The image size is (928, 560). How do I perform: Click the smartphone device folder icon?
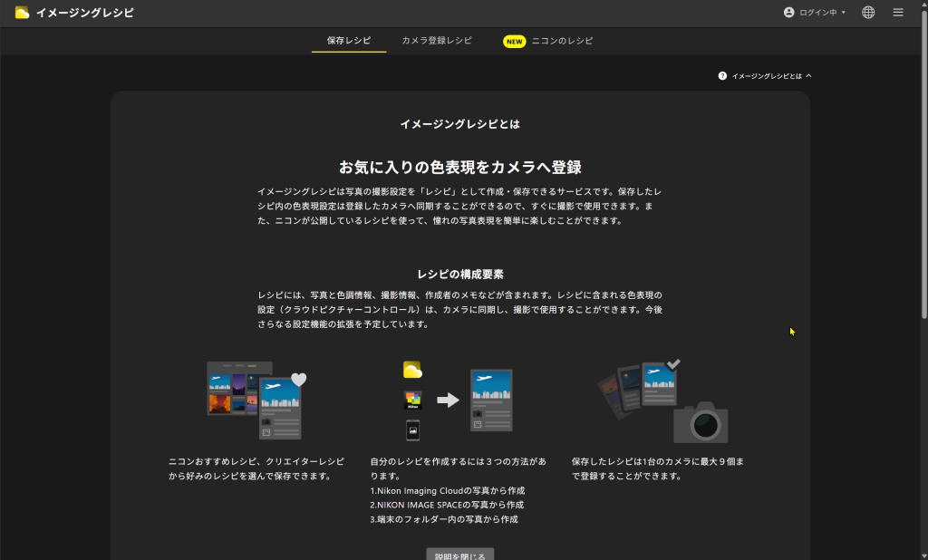click(x=412, y=430)
